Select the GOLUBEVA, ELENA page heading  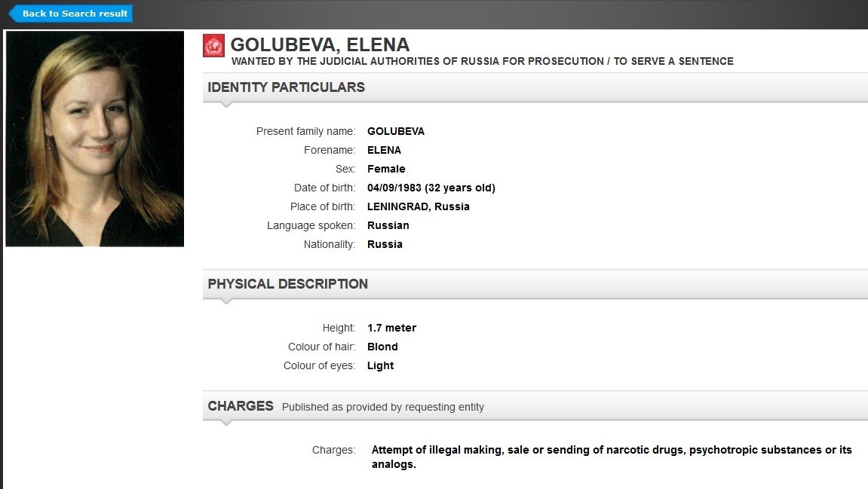[320, 44]
